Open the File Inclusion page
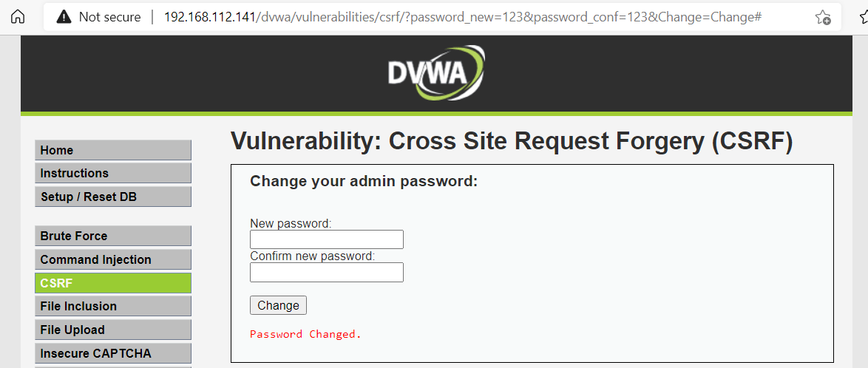Image resolution: width=868 pixels, height=368 pixels. (113, 306)
